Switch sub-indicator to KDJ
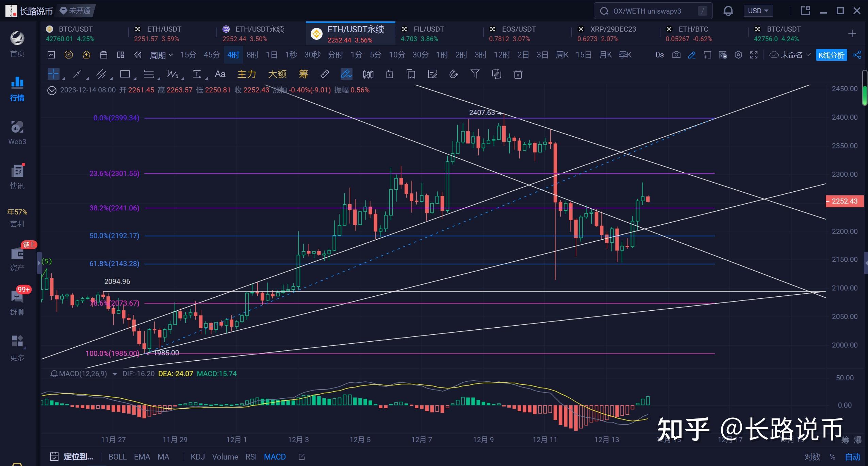The width and height of the screenshot is (868, 466). (x=198, y=457)
